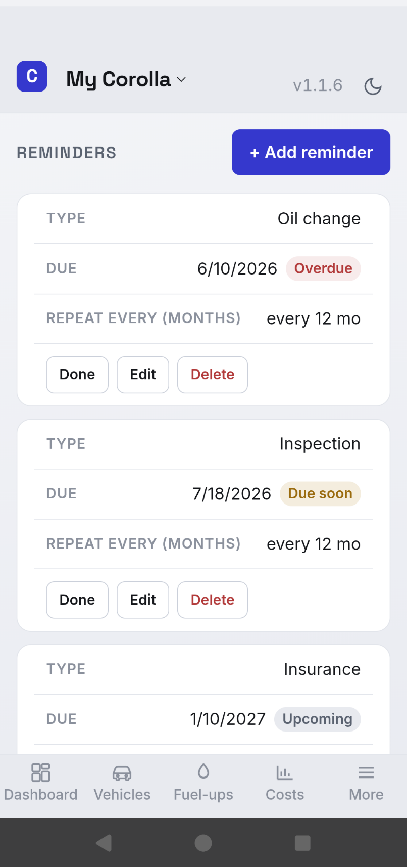
Task: Tap the Android home circle
Action: pos(203,843)
